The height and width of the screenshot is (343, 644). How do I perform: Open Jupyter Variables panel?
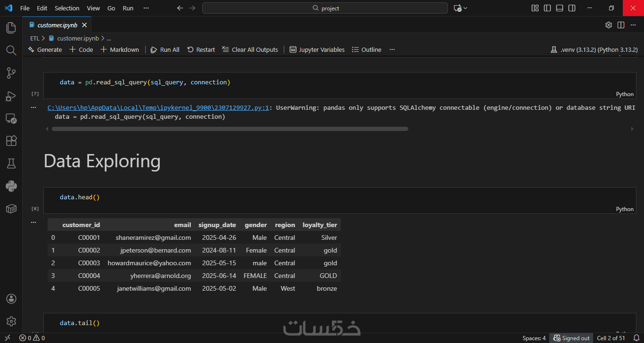[317, 49]
